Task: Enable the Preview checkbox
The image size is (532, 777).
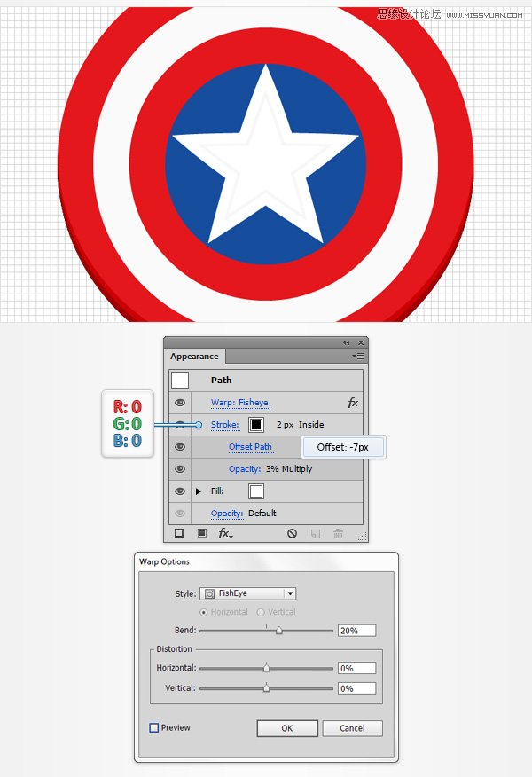Action: 154,727
